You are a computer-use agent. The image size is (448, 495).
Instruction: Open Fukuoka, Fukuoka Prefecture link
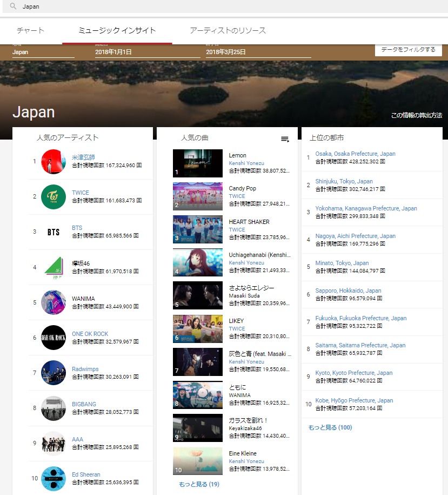[361, 318]
